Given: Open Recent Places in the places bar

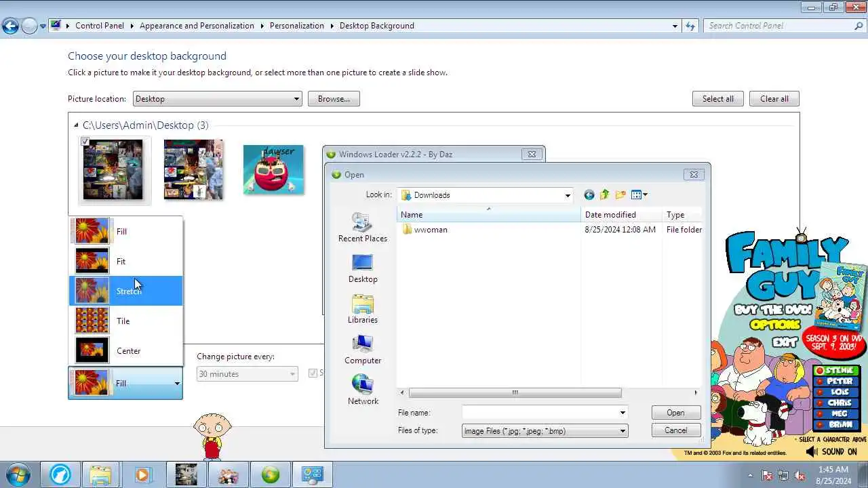Looking at the screenshot, I should click(363, 228).
